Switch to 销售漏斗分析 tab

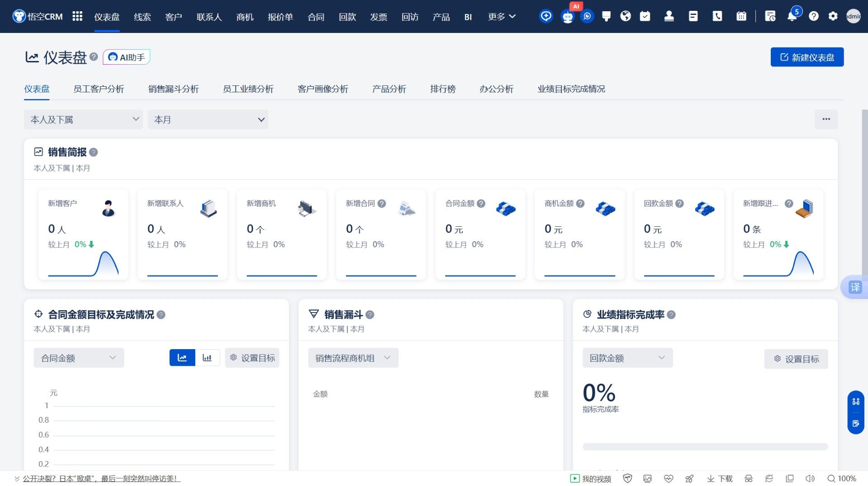[174, 89]
